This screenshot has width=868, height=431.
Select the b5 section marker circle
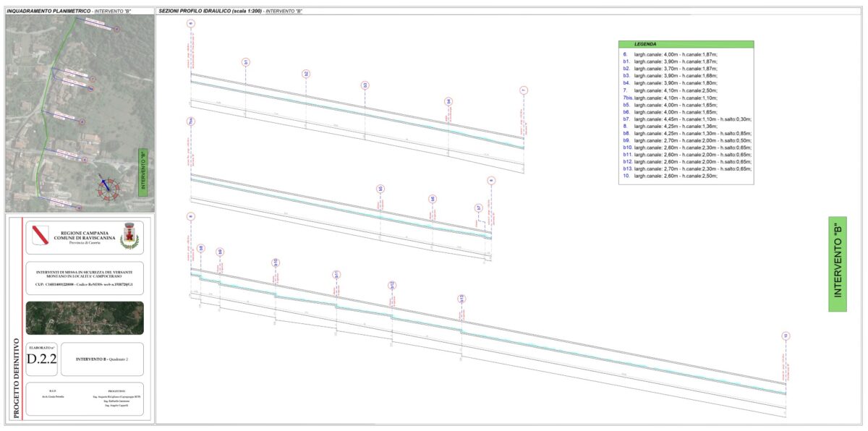380,189
